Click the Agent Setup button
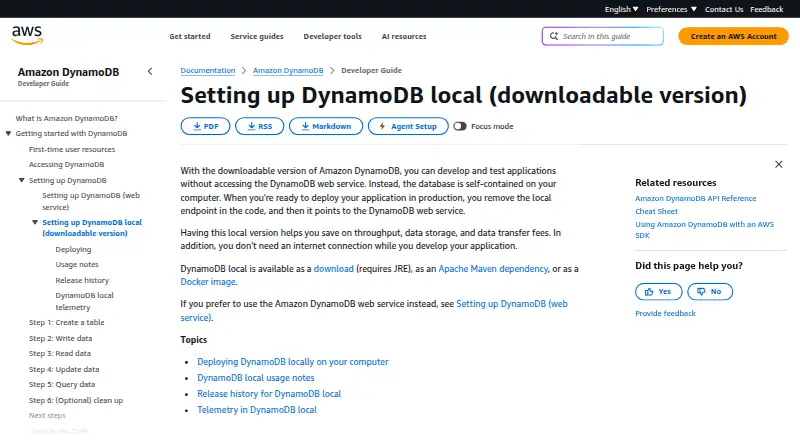 [x=408, y=126]
